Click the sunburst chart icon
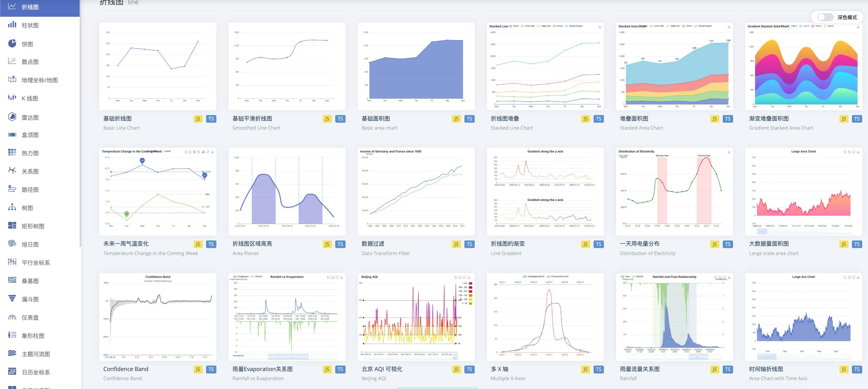 click(x=12, y=244)
